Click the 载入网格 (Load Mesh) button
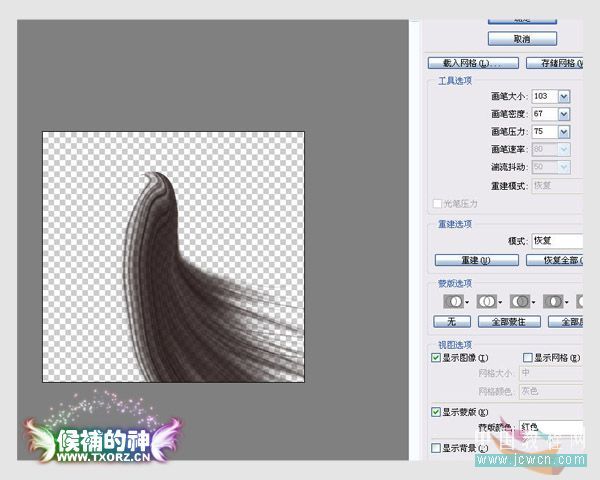 pos(473,63)
